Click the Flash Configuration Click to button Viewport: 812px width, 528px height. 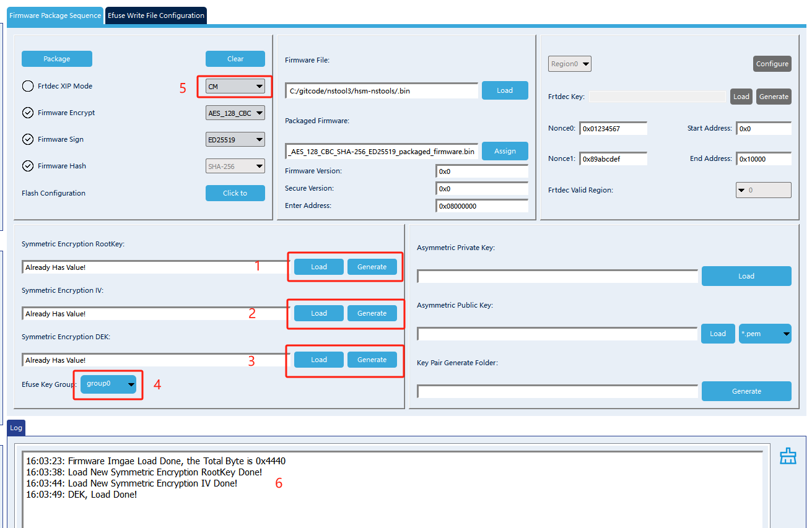[235, 193]
